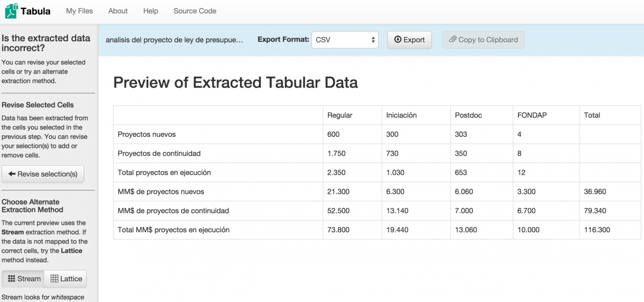The width and height of the screenshot is (644, 302).
Task: Switch to Lattice extraction method
Action: [x=65, y=279]
